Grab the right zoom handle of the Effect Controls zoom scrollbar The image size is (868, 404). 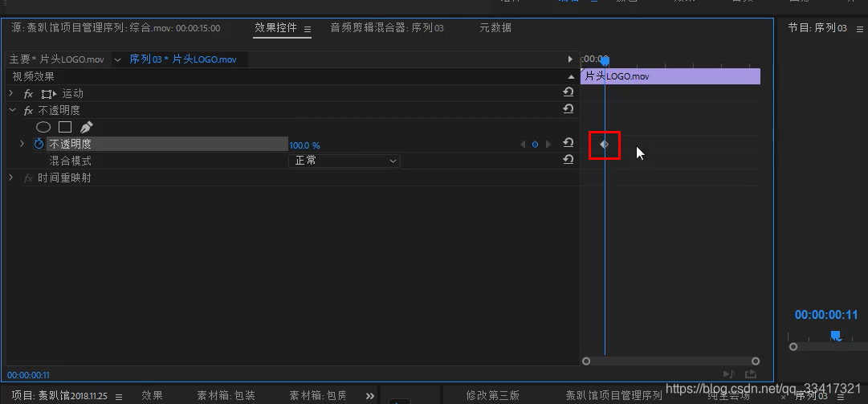756,361
